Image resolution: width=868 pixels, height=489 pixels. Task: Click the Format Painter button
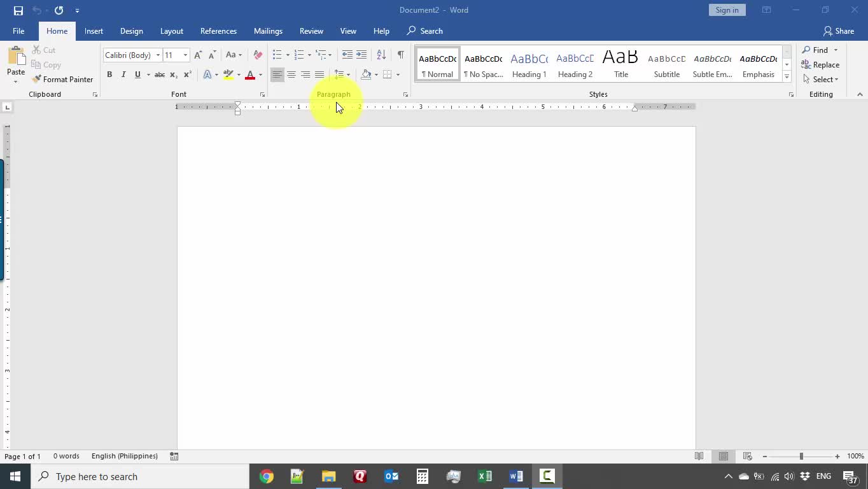tap(62, 80)
